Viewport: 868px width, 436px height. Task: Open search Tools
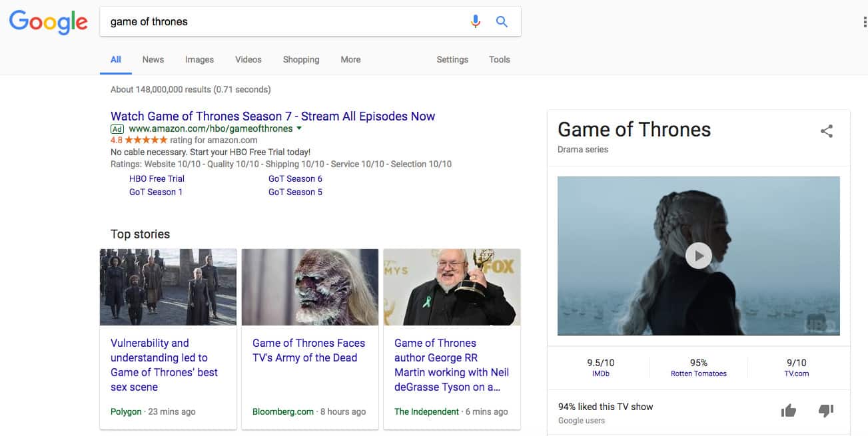click(x=500, y=59)
